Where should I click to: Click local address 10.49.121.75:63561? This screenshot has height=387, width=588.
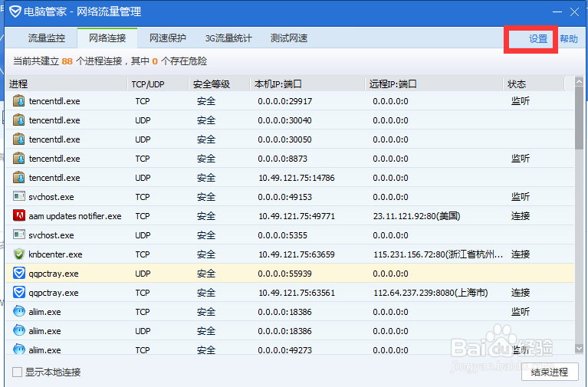pyautogui.click(x=297, y=293)
